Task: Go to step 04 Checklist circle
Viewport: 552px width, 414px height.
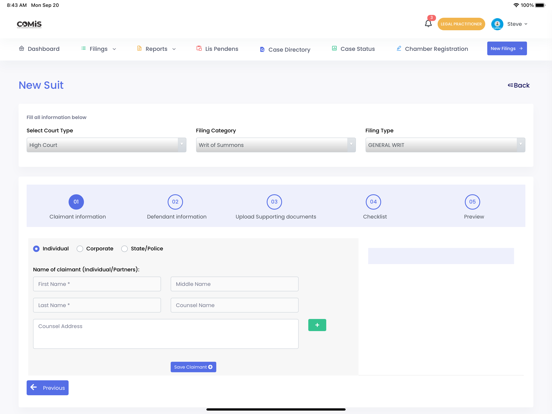Action: [x=373, y=202]
